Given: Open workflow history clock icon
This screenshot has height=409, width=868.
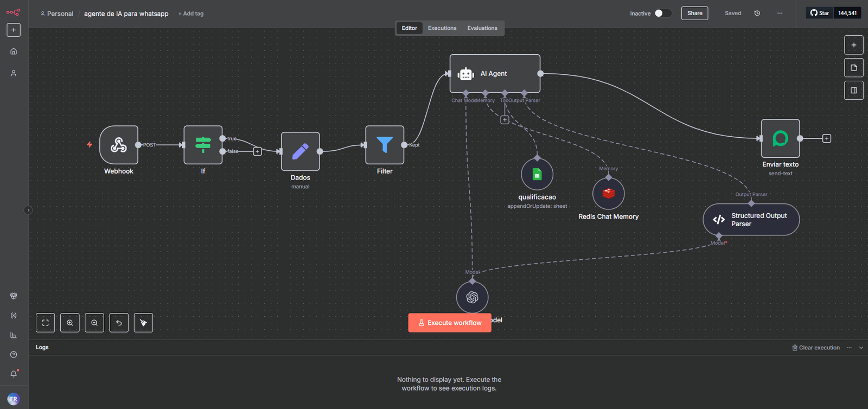Looking at the screenshot, I should (x=757, y=13).
